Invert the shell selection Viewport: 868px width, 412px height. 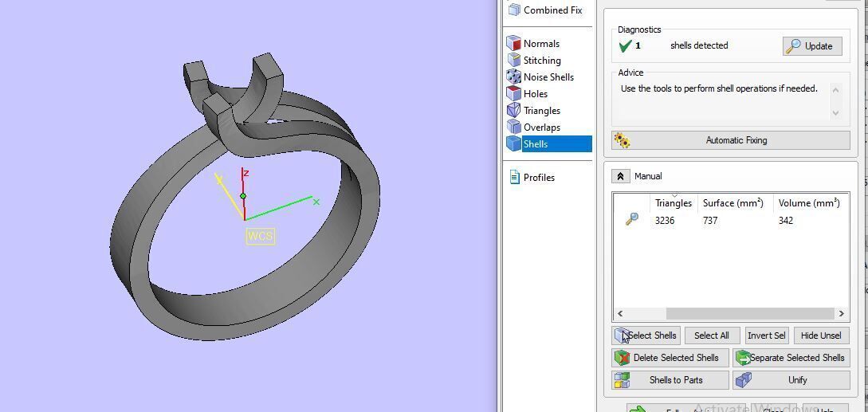766,335
